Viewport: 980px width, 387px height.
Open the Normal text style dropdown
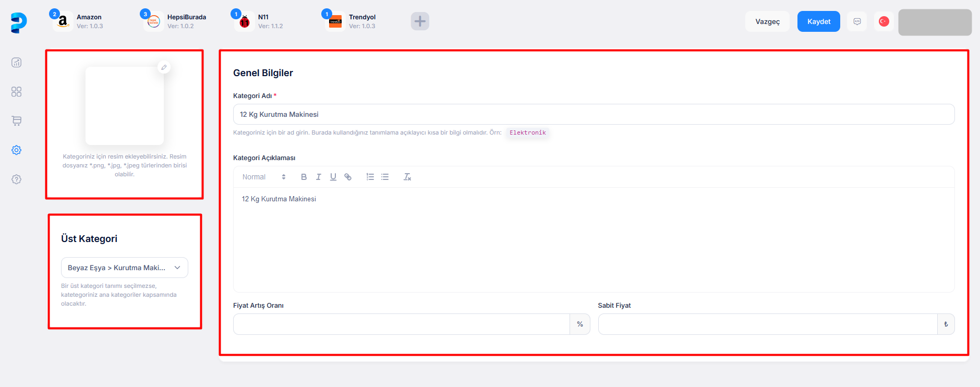pos(264,177)
